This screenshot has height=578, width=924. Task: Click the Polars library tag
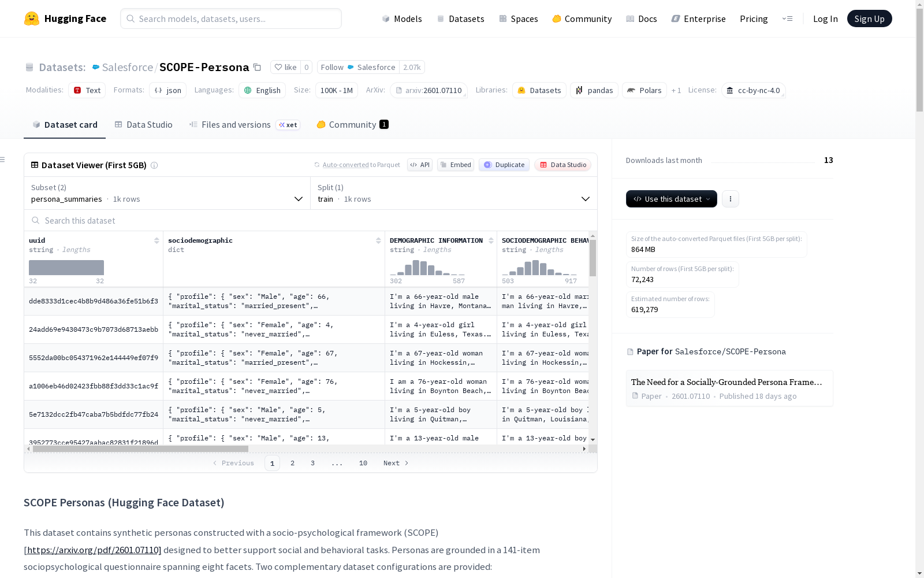pos(644,90)
